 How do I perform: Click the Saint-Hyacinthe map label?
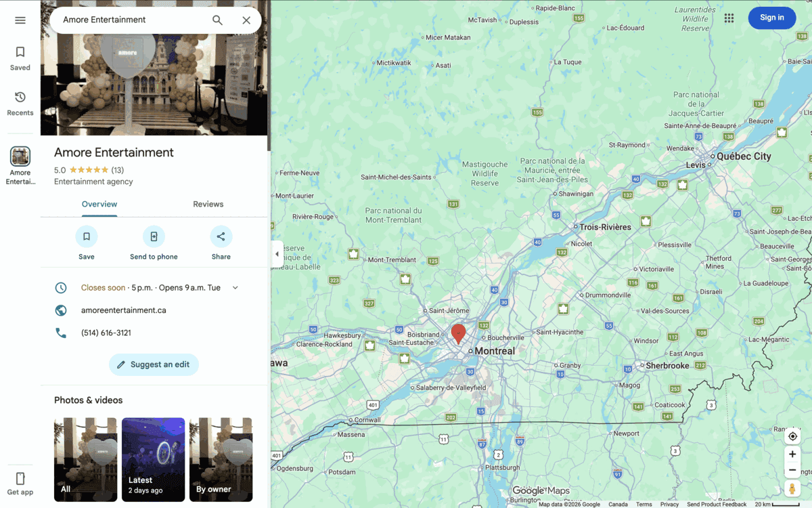tap(560, 332)
